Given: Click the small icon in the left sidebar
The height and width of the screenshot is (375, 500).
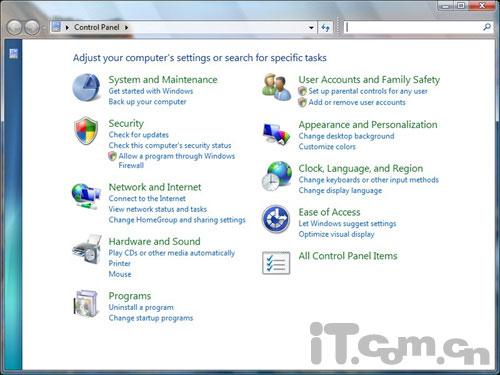Looking at the screenshot, I should point(14,53).
